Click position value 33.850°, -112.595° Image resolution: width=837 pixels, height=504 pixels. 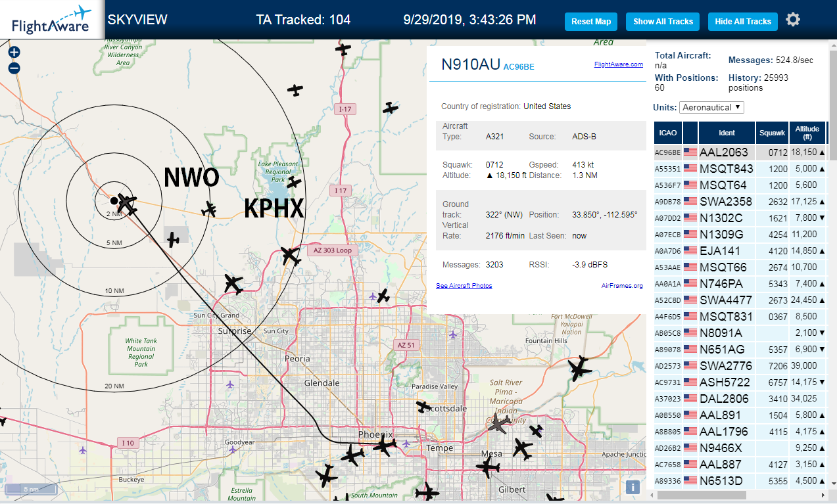(604, 215)
